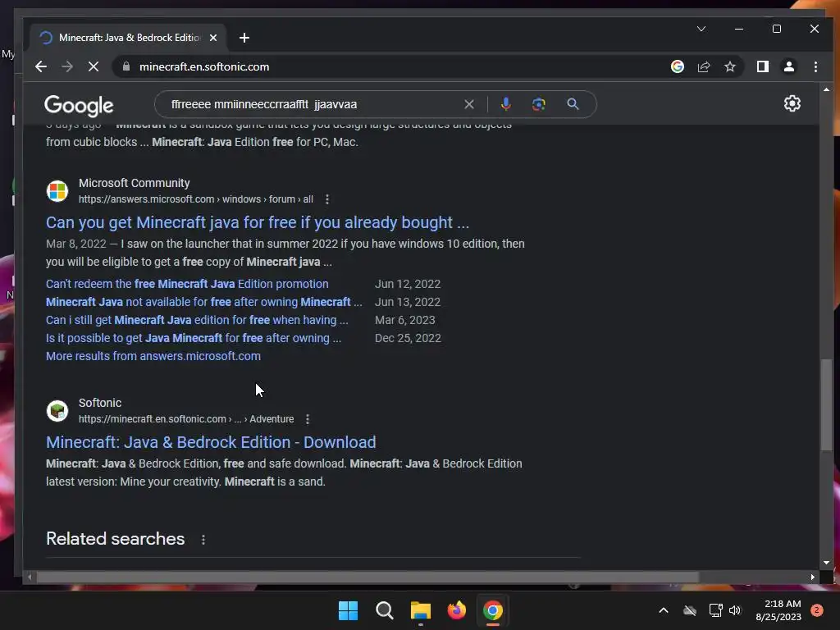Click the OneDrive cloud tray icon
Viewport: 840px width, 630px height.
coord(689,610)
